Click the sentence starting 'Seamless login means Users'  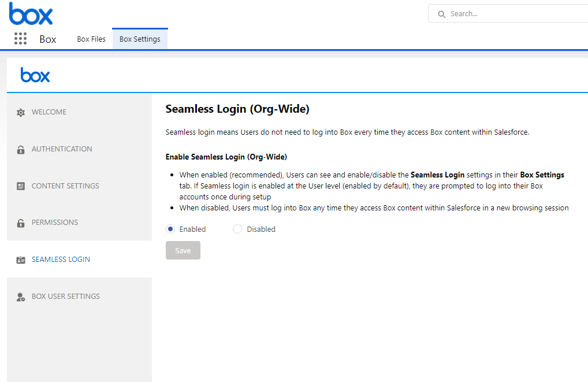coord(347,132)
